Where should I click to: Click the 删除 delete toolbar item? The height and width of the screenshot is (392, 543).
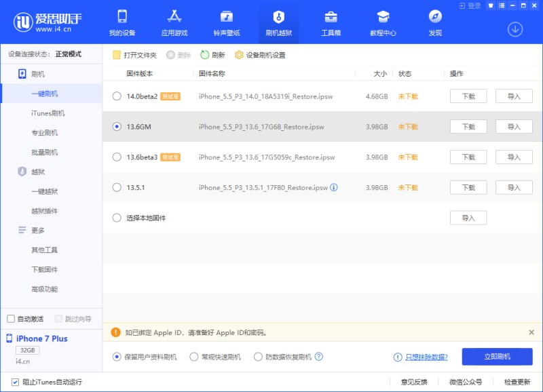(179, 55)
